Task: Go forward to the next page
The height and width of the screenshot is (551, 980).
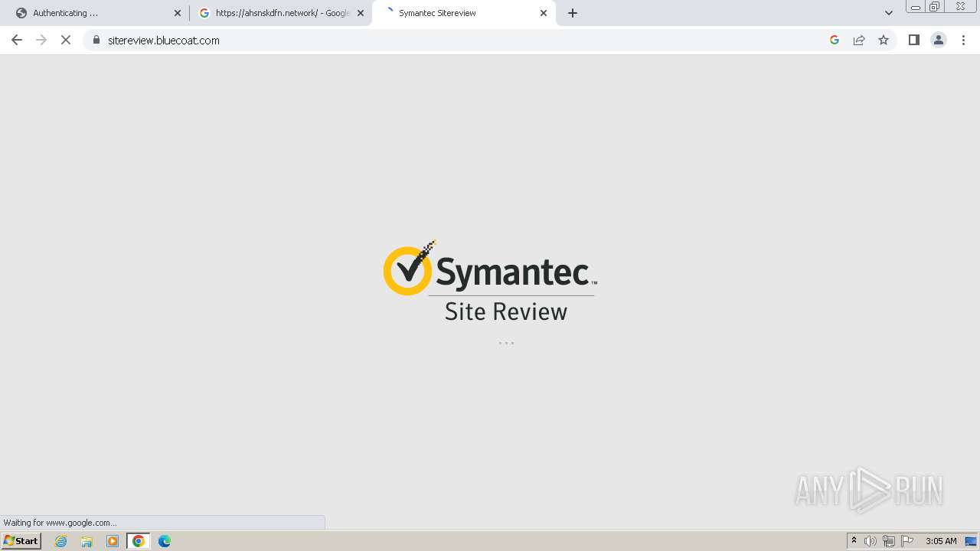Action: [x=41, y=40]
